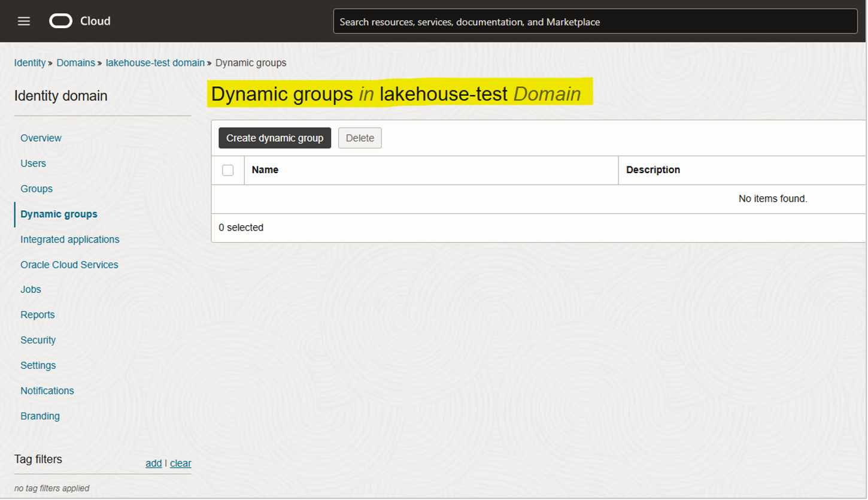Image resolution: width=868 pixels, height=500 pixels.
Task: Open the Jobs section
Action: (31, 289)
